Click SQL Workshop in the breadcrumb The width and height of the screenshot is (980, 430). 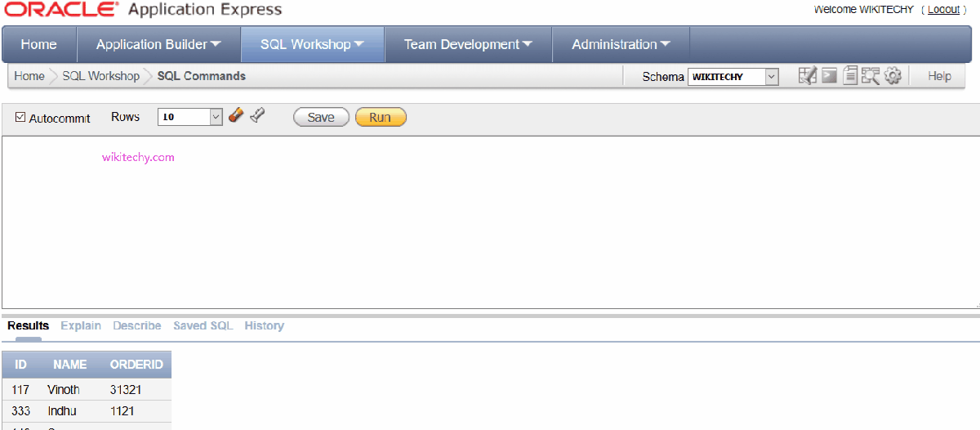pos(101,76)
